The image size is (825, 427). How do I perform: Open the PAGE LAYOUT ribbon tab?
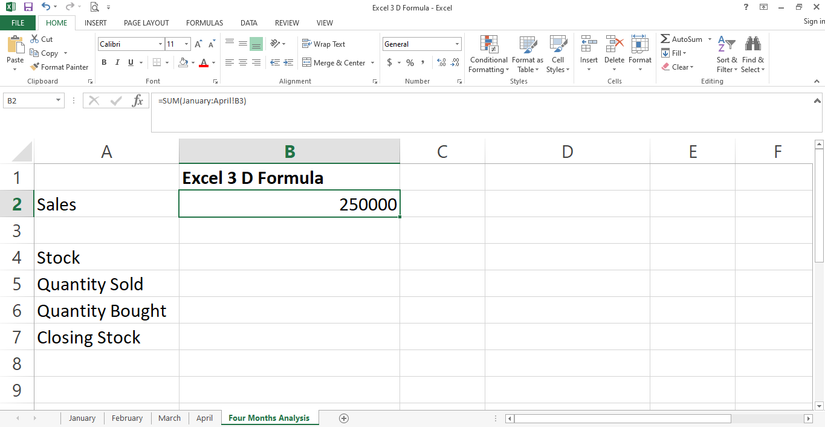(145, 22)
